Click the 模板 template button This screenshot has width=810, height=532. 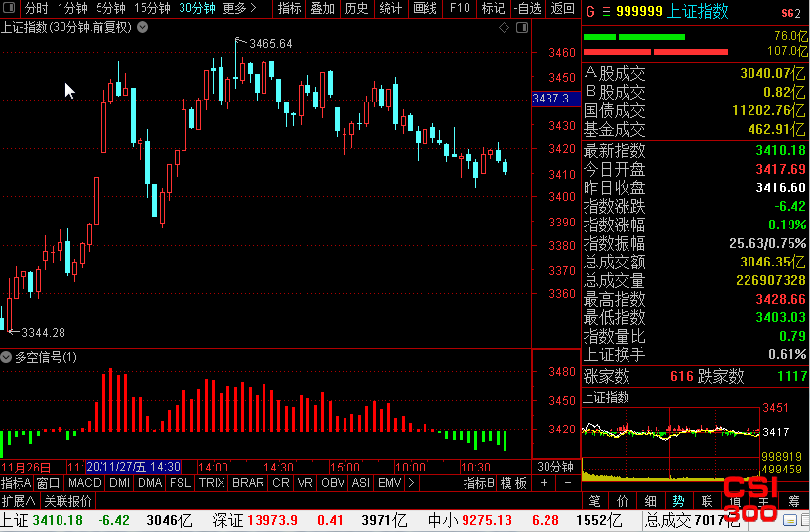click(513, 483)
